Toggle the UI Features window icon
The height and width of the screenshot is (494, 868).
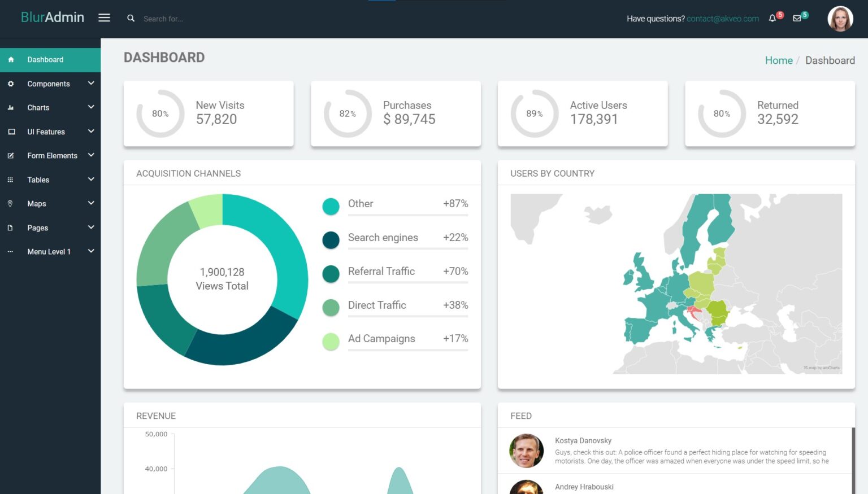pos(11,132)
